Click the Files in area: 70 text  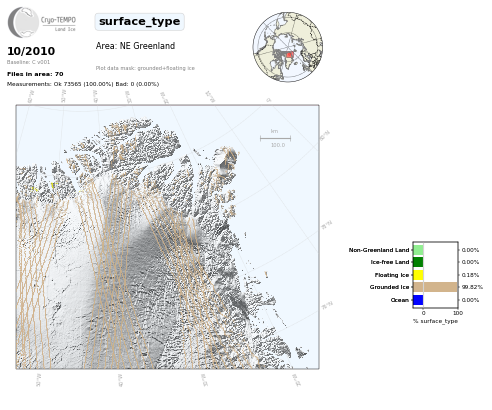pos(35,74)
